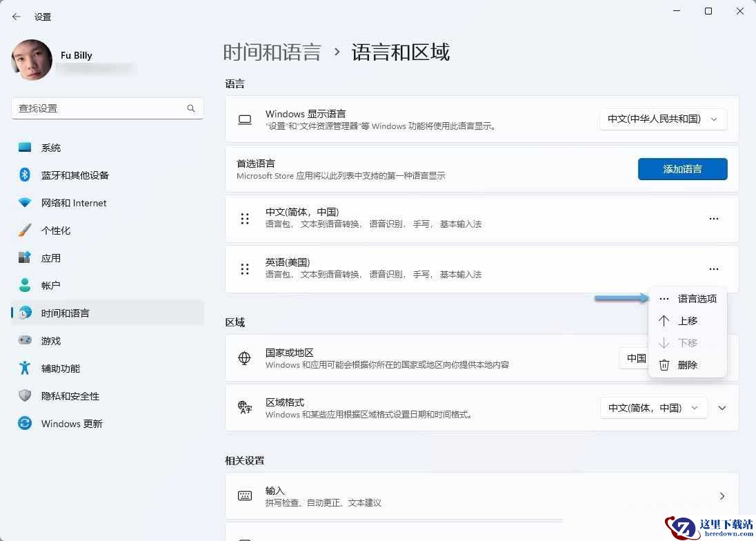Click the monitor icon for Windows 显示语言

(244, 119)
